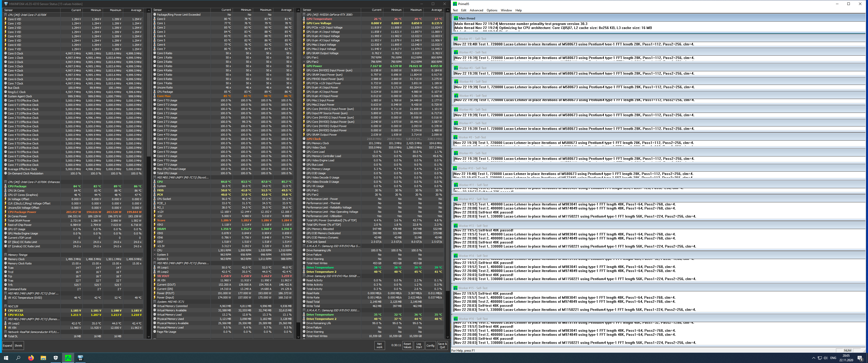The height and width of the screenshot is (363, 868).
Task: Launch Firefox from the taskbar
Action: point(31,358)
